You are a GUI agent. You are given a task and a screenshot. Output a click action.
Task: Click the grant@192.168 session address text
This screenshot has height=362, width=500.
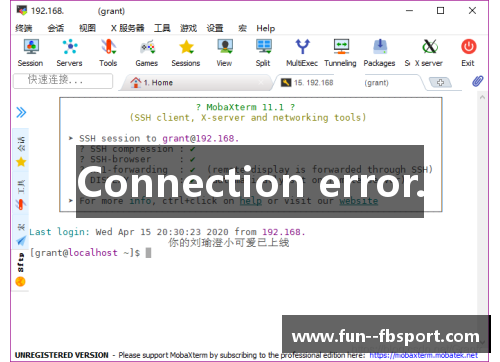(201, 138)
